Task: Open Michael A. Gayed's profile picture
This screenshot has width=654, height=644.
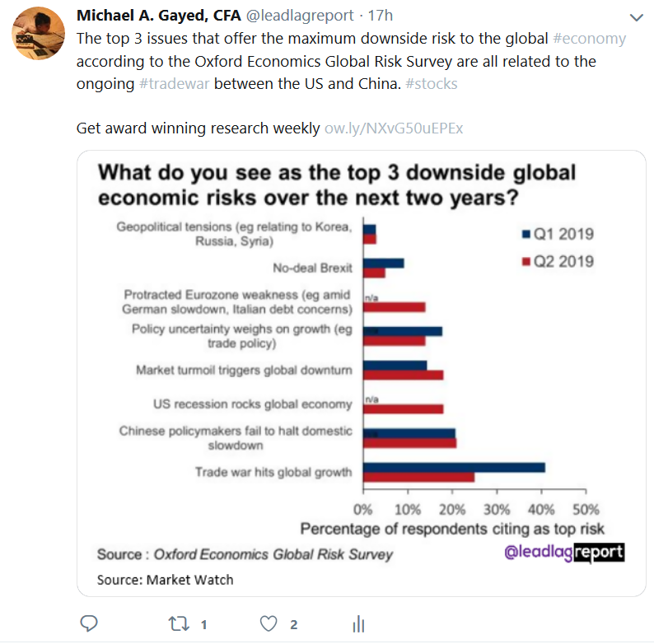Action: 39,36
